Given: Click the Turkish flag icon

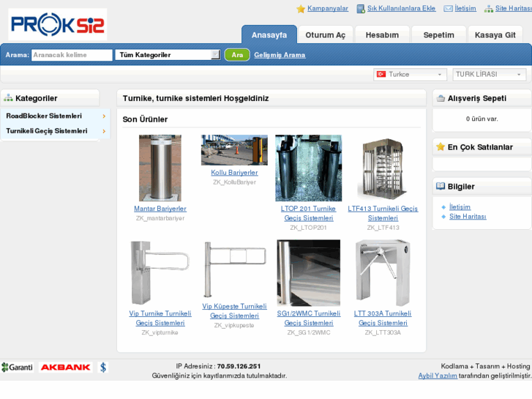Looking at the screenshot, I should tap(381, 74).
